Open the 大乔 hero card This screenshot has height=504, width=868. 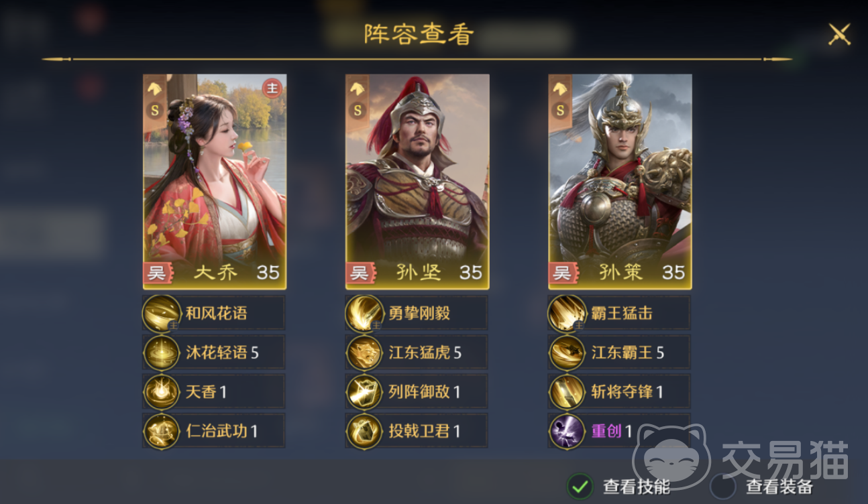(215, 182)
